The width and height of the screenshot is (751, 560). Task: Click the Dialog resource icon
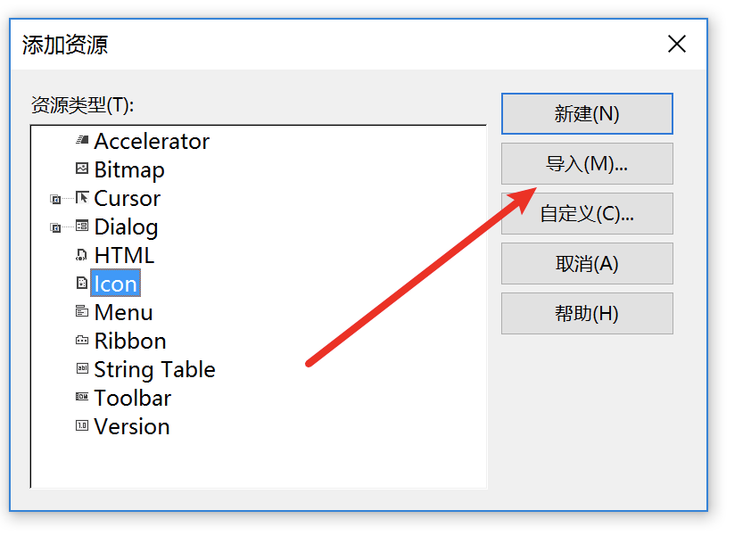[x=82, y=226]
